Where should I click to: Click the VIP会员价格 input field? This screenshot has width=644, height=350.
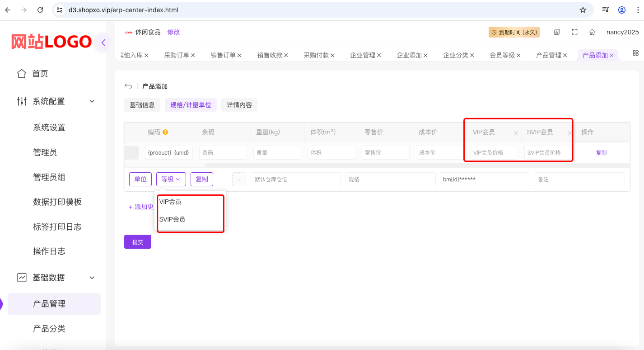[494, 153]
